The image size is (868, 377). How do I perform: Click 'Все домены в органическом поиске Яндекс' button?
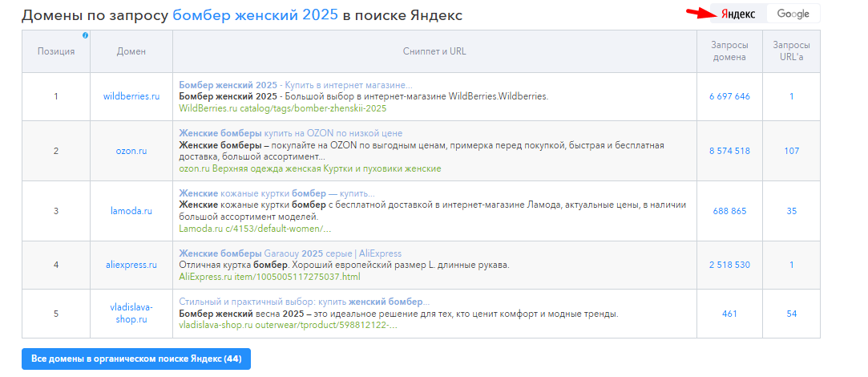(136, 358)
